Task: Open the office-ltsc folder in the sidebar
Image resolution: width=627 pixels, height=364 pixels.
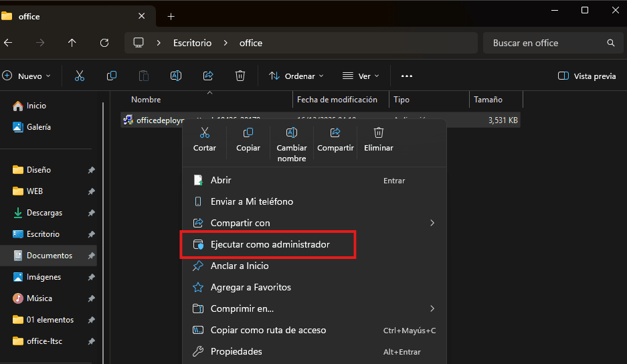Action: coord(44,341)
